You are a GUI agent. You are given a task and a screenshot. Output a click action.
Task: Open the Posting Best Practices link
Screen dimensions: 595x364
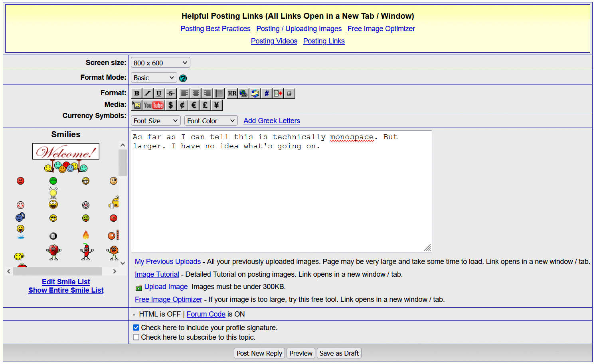click(215, 29)
